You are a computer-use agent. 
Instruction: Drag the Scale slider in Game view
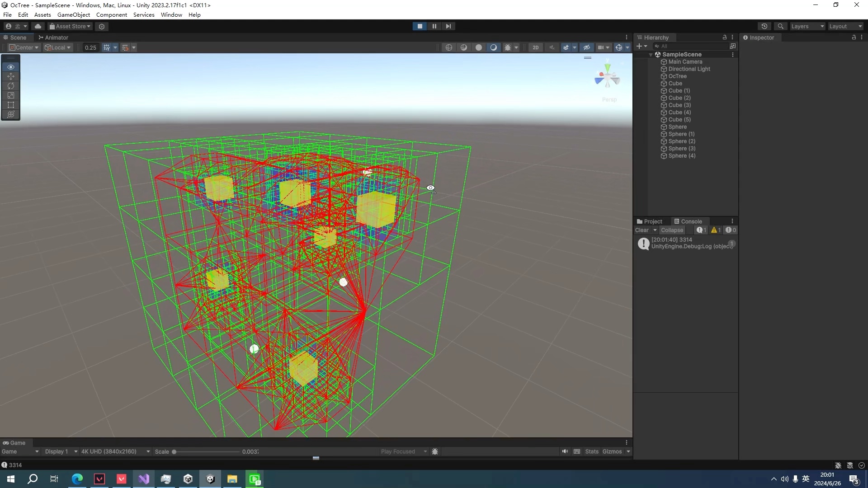point(174,452)
